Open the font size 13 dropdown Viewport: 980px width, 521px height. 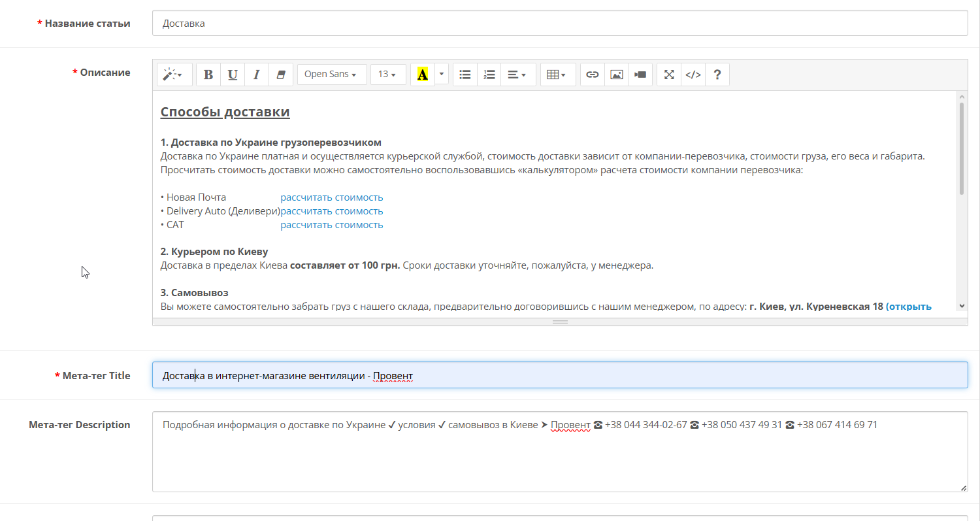point(388,75)
